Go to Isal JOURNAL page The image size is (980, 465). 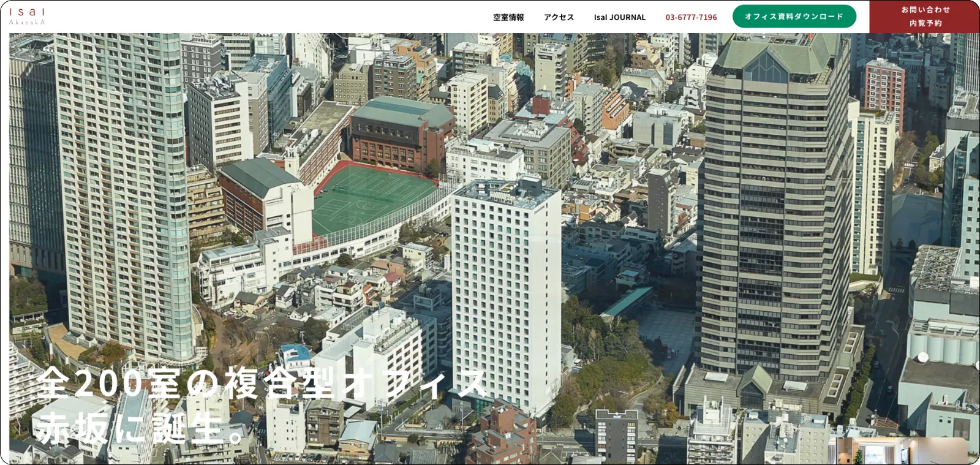coord(619,17)
